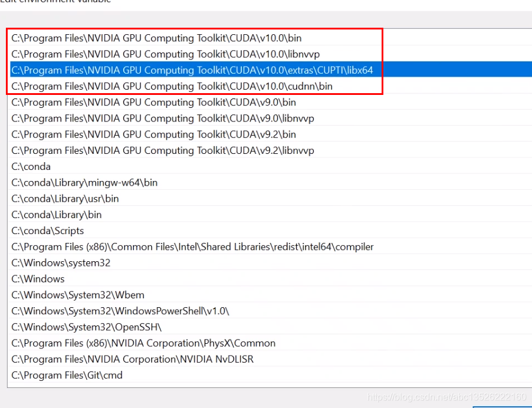This screenshot has height=408, width=532.
Task: Select the NVIDIA Corporation\PhysX\Common entry
Action: 271,343
